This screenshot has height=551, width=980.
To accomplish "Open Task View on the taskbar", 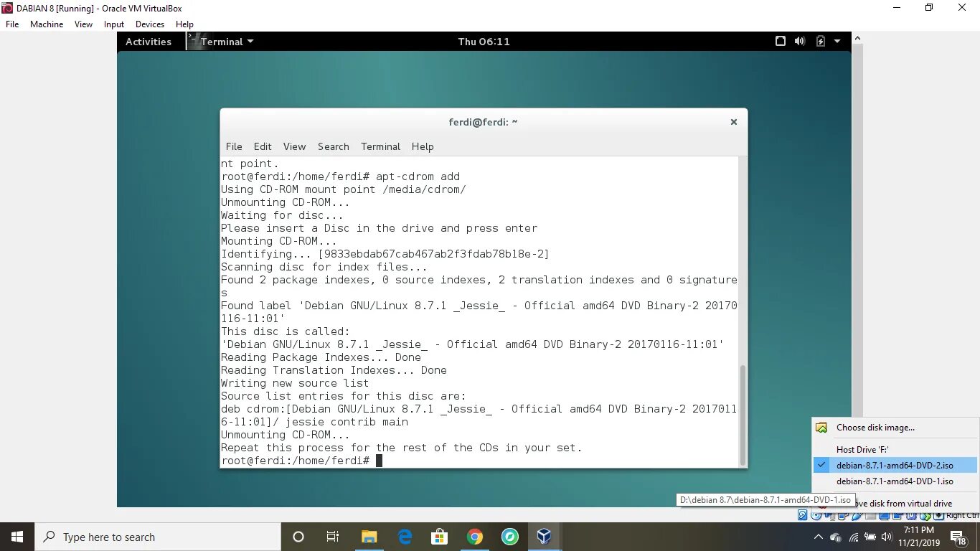I will click(333, 537).
